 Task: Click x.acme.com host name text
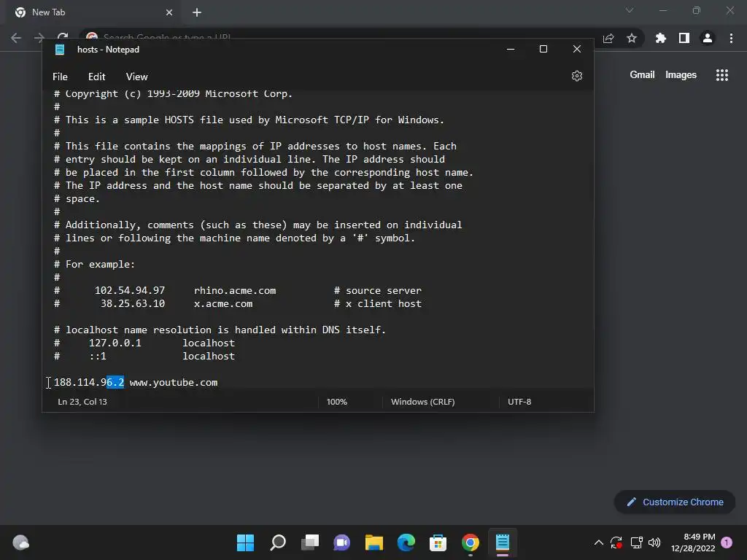pos(223,304)
